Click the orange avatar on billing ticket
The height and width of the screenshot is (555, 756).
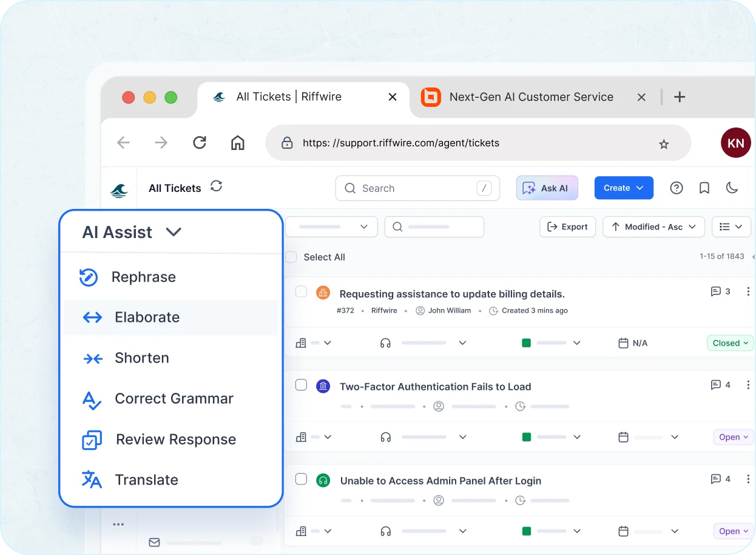(x=323, y=292)
